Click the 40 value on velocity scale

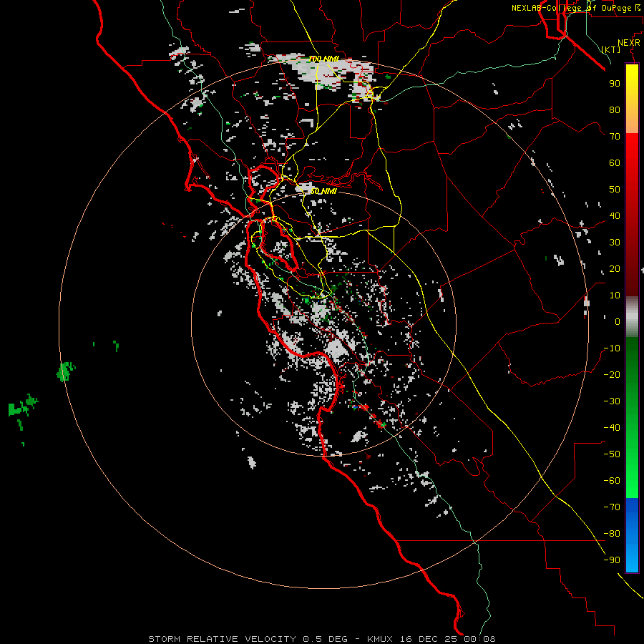[615, 216]
